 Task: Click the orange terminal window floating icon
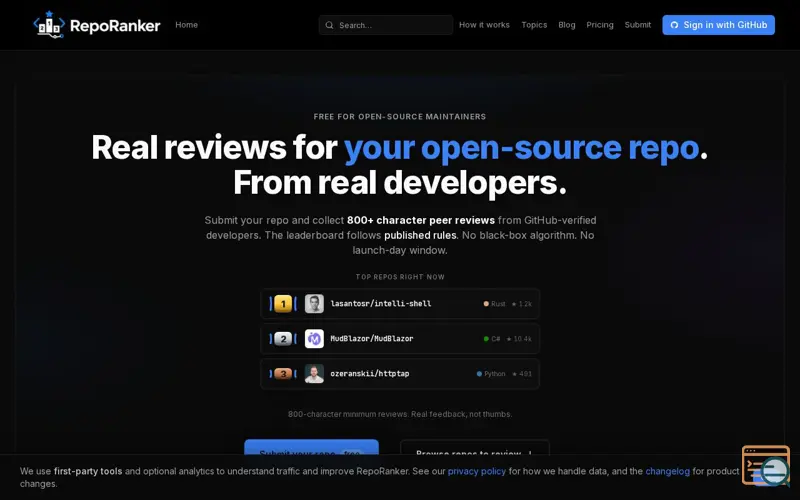pyautogui.click(x=765, y=465)
